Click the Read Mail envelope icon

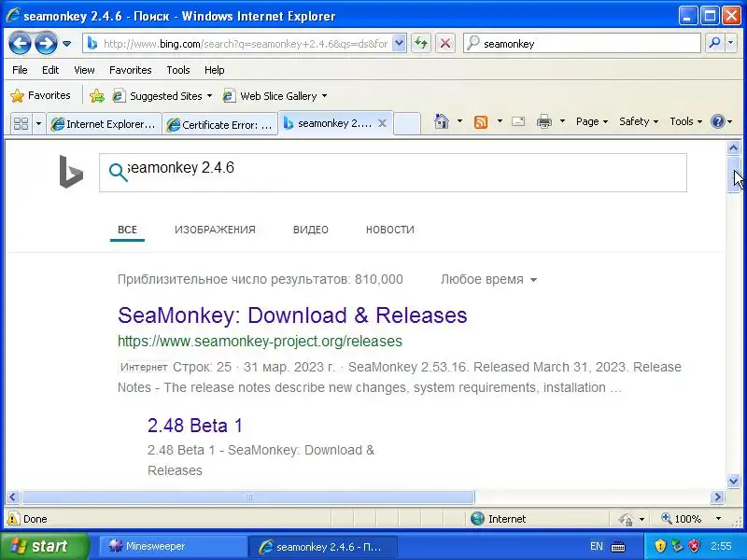[518, 121]
